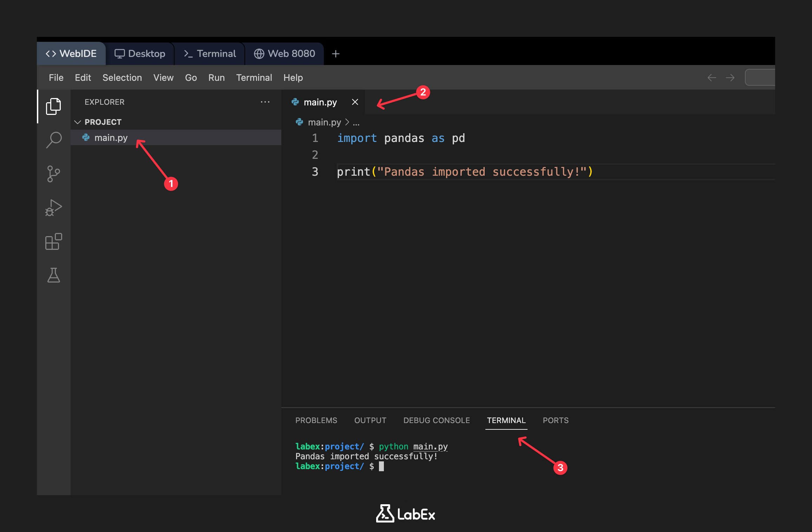Click the plus button to add a new tab
812x532 pixels.
(335, 54)
